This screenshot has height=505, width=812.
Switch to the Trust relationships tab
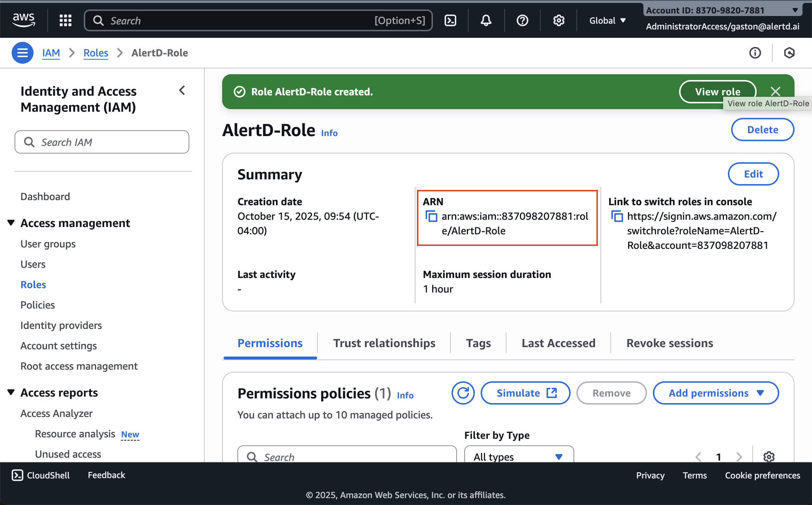point(384,343)
